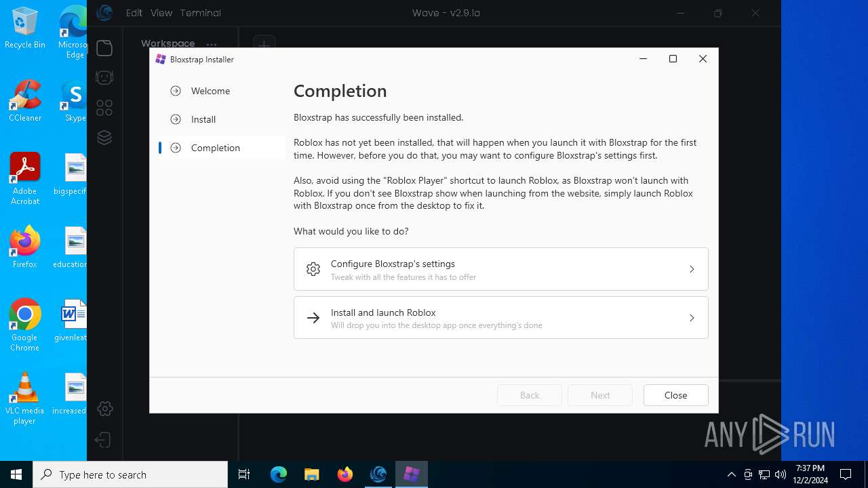This screenshot has height=488, width=868.
Task: Open Task View on the taskbar
Action: coord(244,474)
